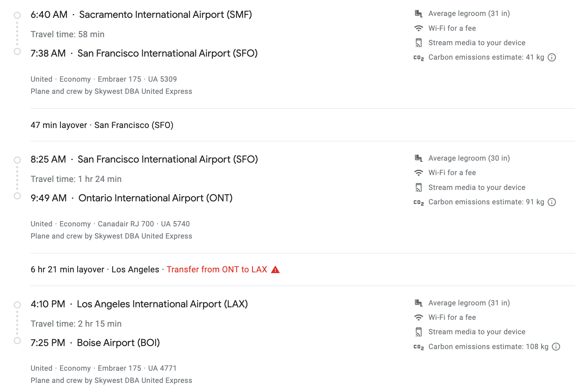Image resolution: width=575 pixels, height=392 pixels.
Task: Click the CO2 icon for the LAX–BOI flight
Action: point(419,347)
